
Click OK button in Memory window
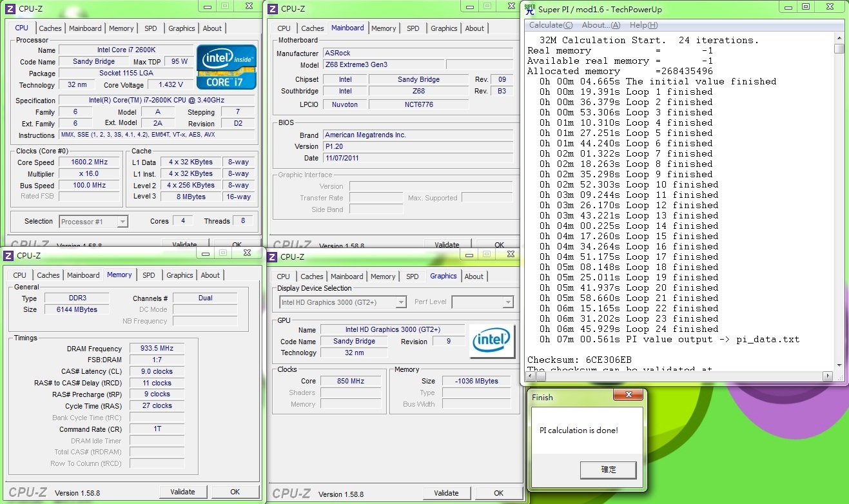tap(235, 492)
